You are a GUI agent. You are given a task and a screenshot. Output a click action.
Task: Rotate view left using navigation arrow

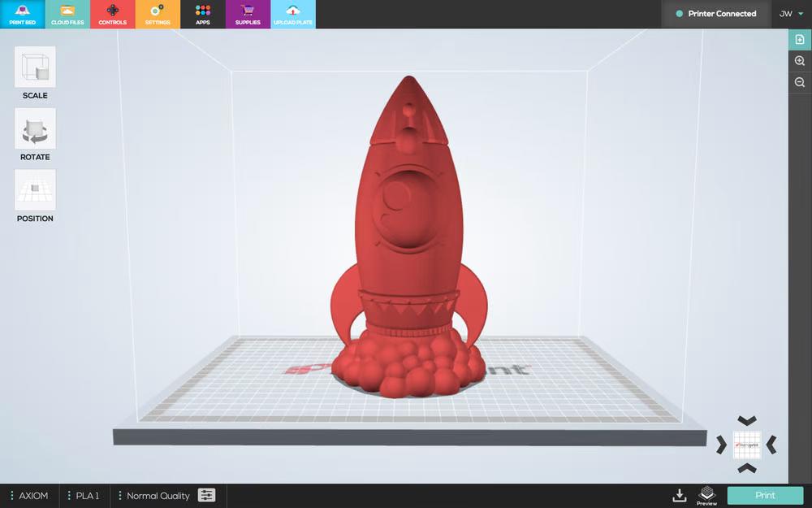point(721,444)
